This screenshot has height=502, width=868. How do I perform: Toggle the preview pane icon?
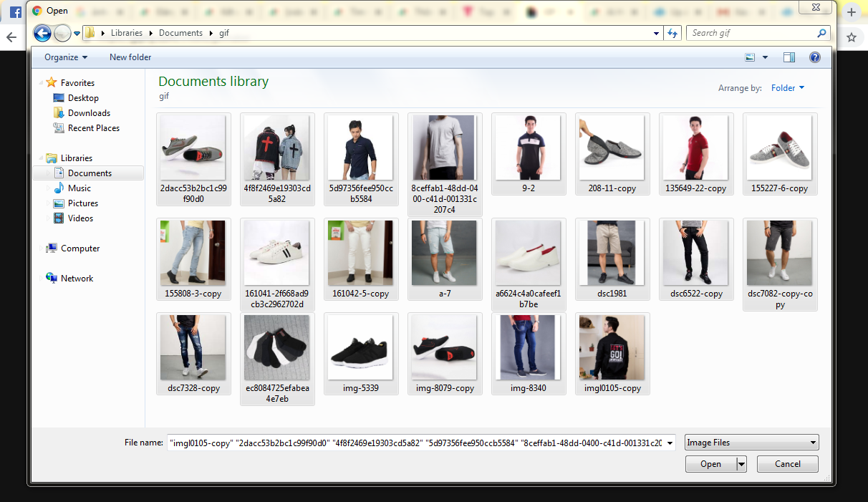coord(789,57)
